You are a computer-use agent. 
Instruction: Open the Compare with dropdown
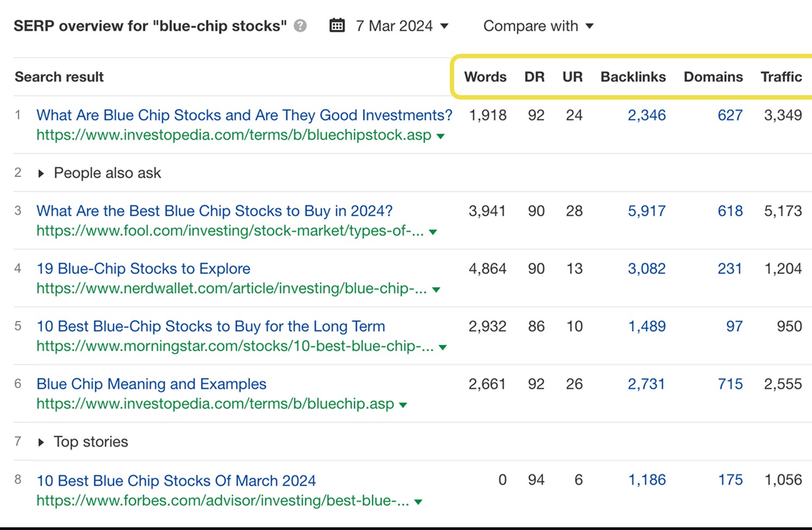point(538,26)
